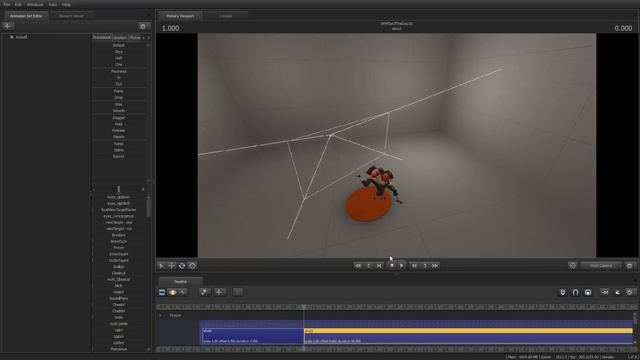Open the View menu
640x360 pixels.
(53, 4)
